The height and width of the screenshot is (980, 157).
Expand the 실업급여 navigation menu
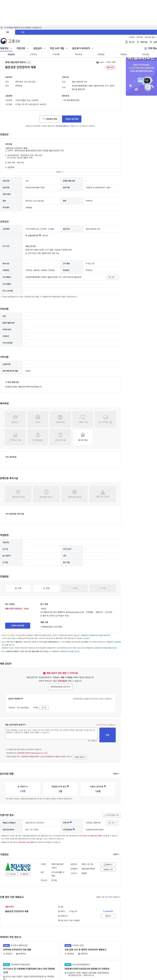39,48
